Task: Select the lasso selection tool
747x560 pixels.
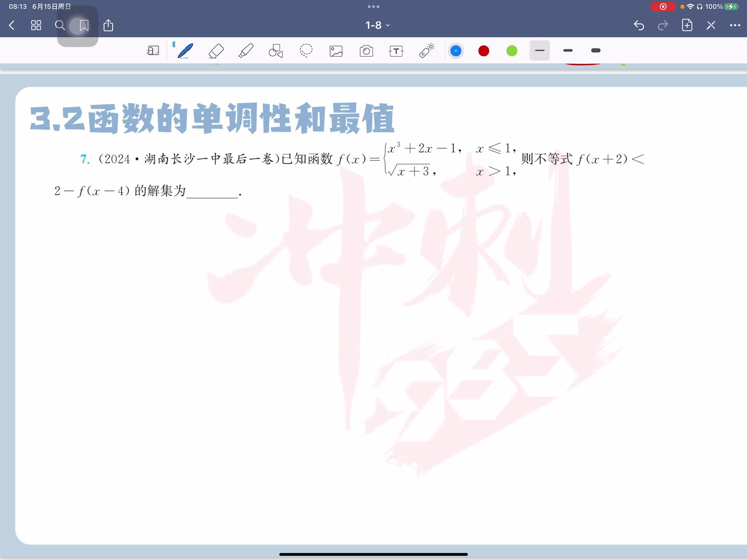Action: tap(306, 51)
